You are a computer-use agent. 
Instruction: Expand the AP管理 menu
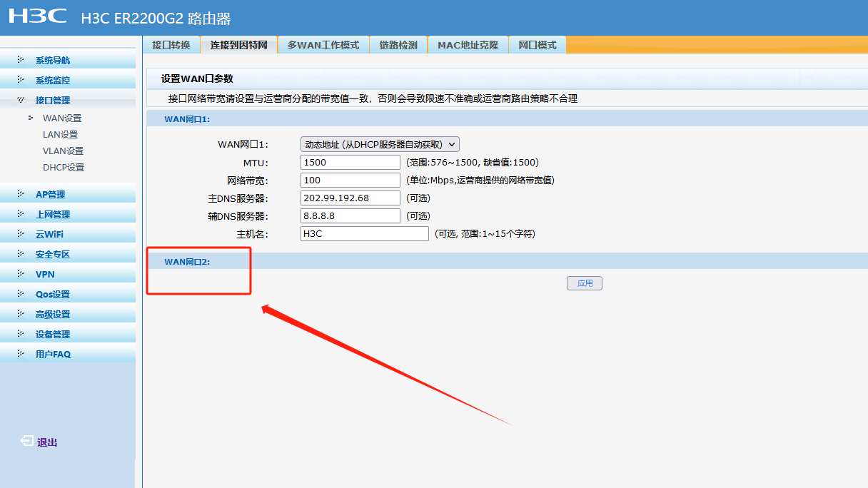pyautogui.click(x=68, y=194)
